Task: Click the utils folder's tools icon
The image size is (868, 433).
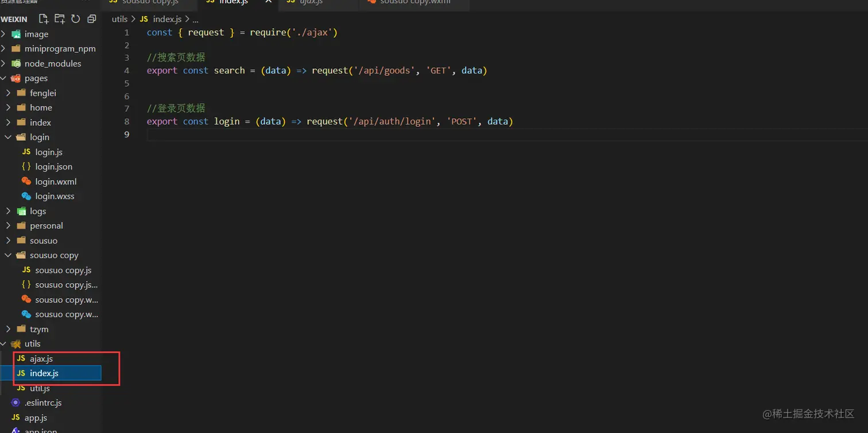Action: pos(16,344)
